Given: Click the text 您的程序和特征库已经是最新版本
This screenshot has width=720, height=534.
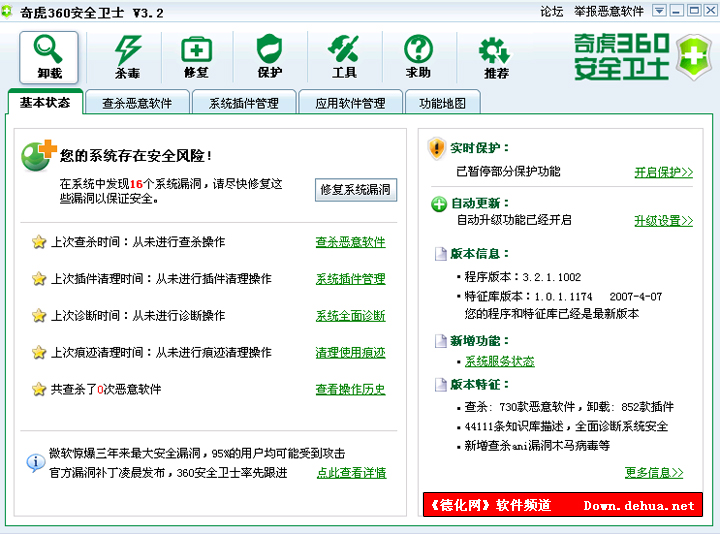Looking at the screenshot, I should [x=551, y=314].
